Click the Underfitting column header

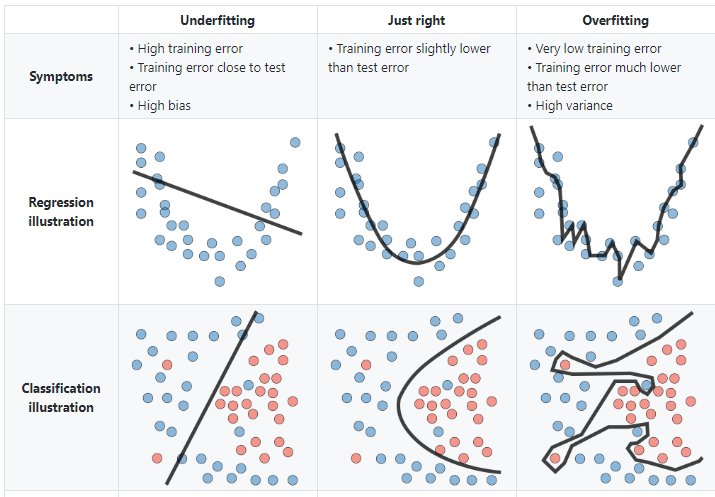(217, 20)
